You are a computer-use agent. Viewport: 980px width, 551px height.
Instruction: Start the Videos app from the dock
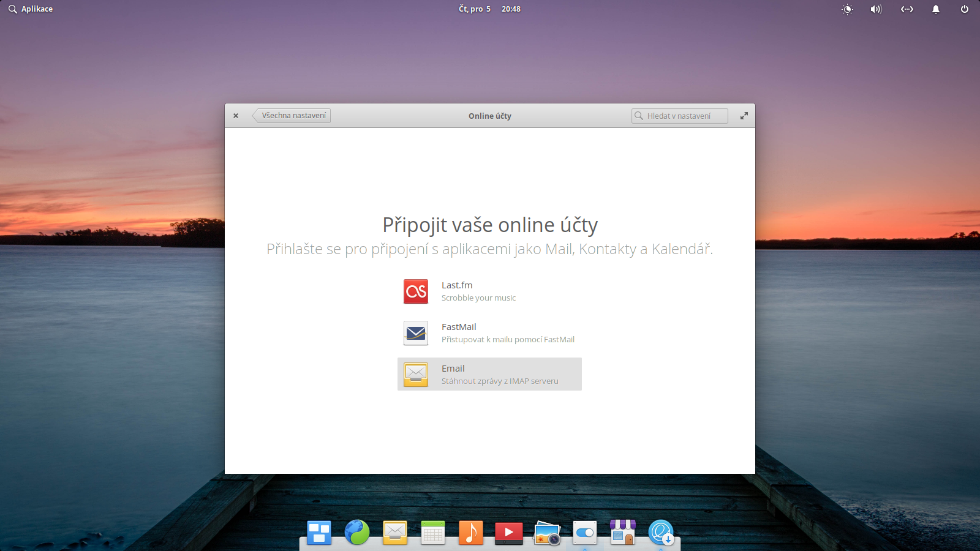(509, 533)
